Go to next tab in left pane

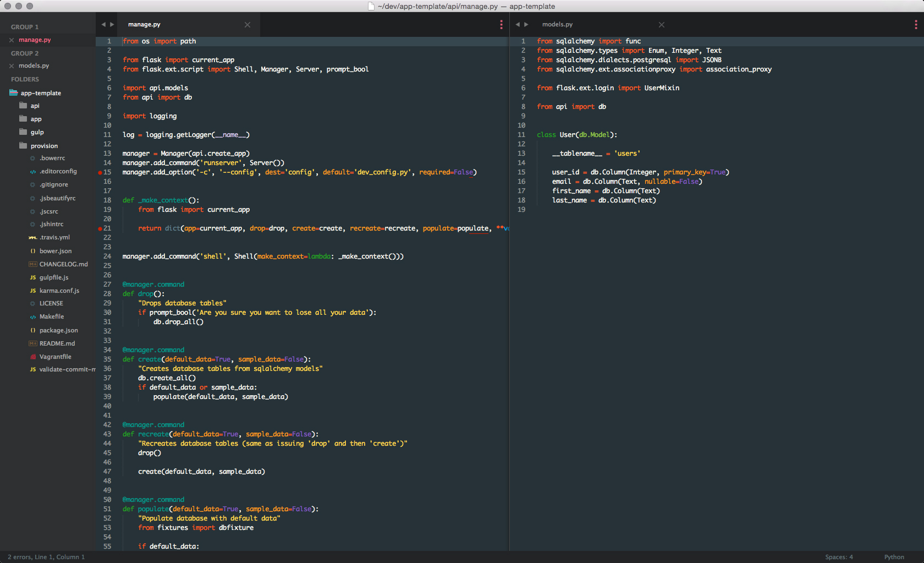tap(112, 25)
